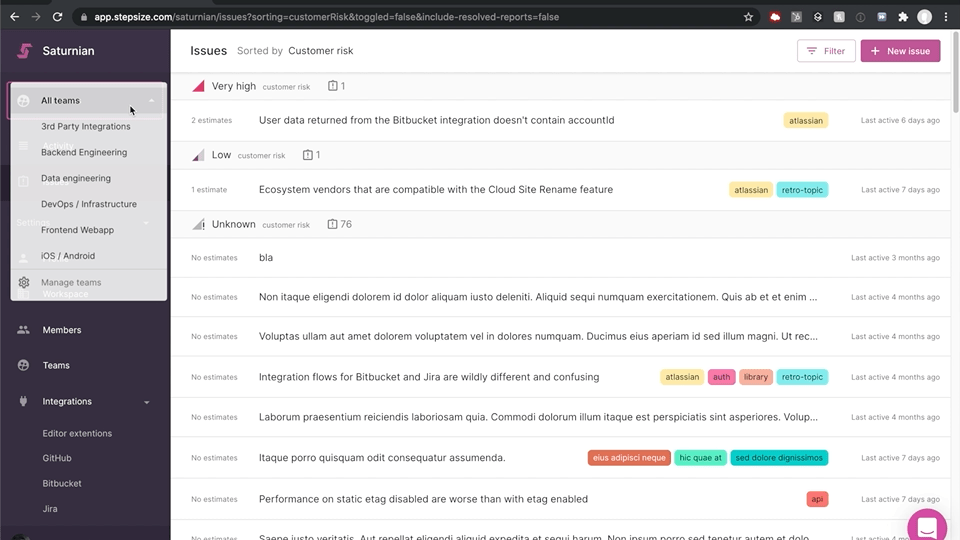The image size is (960, 540).
Task: Collapse the All teams dropdown
Action: coord(151,101)
